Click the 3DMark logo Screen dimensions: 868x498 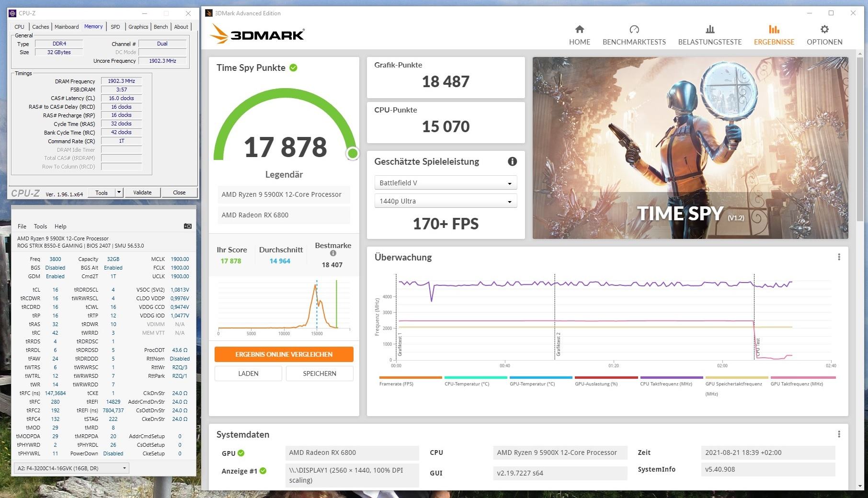pos(257,34)
